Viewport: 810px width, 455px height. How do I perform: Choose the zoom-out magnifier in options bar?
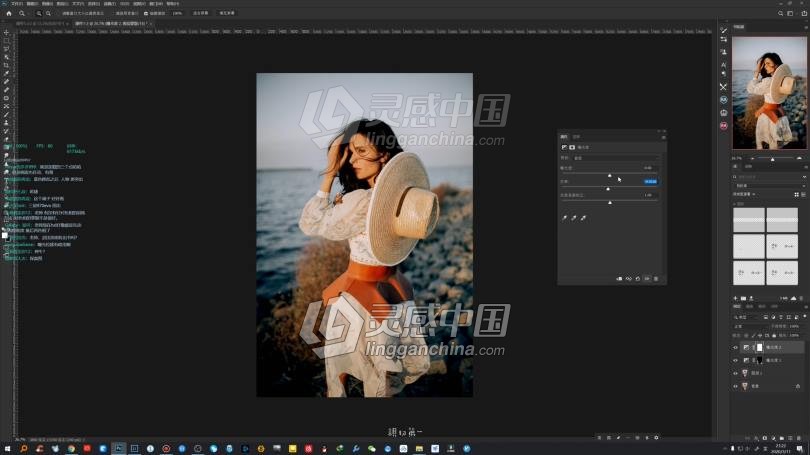click(x=48, y=13)
